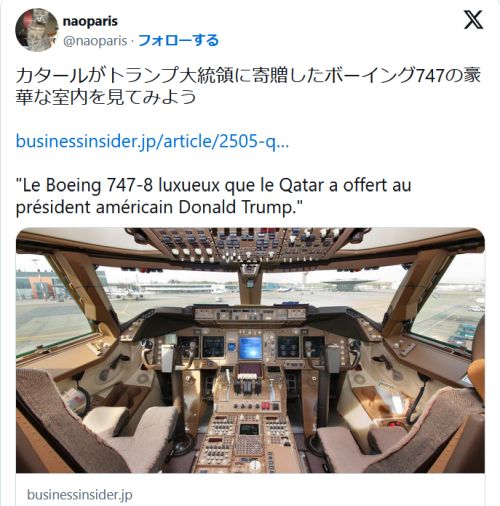Click businessinsider.jp domain label below image
This screenshot has height=506, width=500.
pos(80,494)
